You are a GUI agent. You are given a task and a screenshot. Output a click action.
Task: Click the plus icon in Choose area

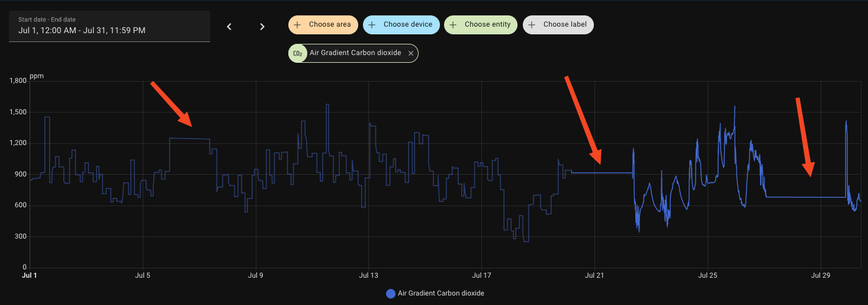pyautogui.click(x=298, y=25)
